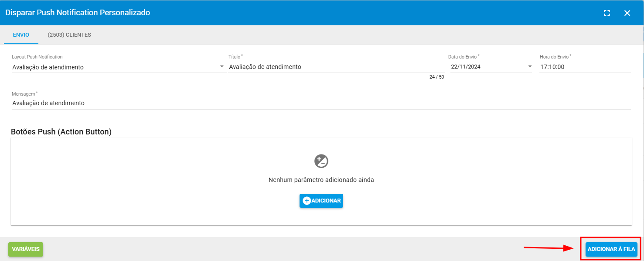The image size is (644, 261).
Task: Click the 'Nenhum parâmetro adicionado ainda' text
Action: point(321,180)
